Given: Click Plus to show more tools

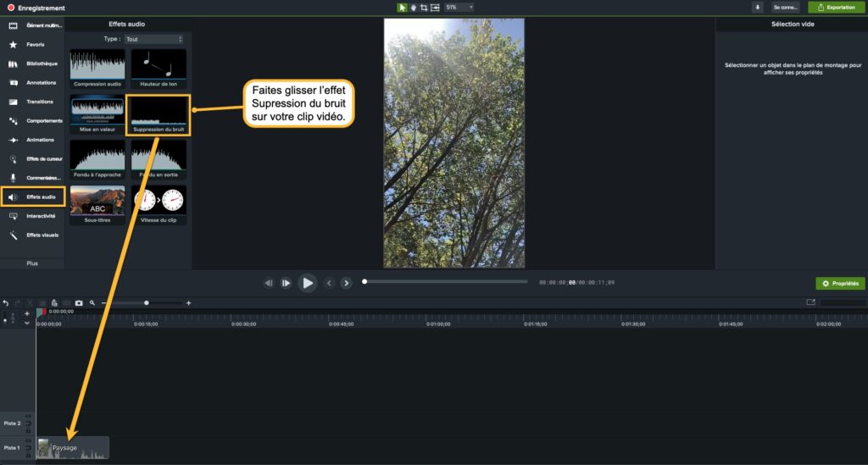Looking at the screenshot, I should click(32, 263).
